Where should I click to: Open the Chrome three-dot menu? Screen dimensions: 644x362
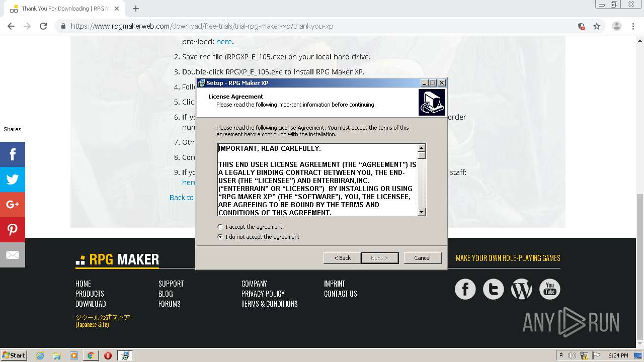pyautogui.click(x=633, y=26)
